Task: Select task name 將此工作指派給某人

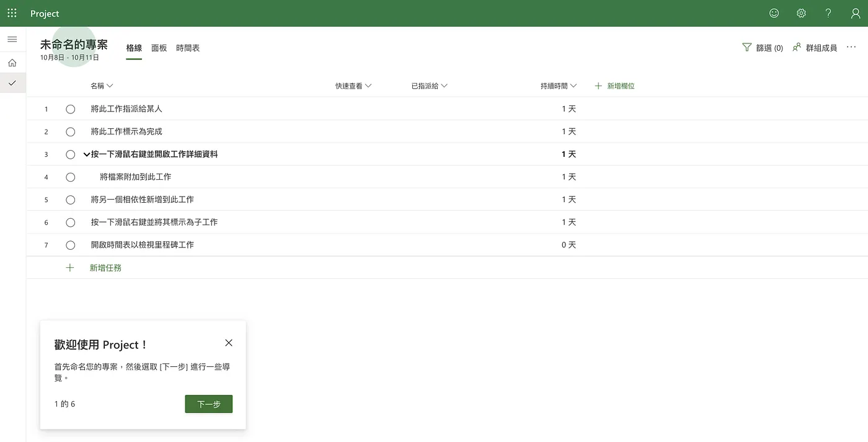Action: click(126, 108)
